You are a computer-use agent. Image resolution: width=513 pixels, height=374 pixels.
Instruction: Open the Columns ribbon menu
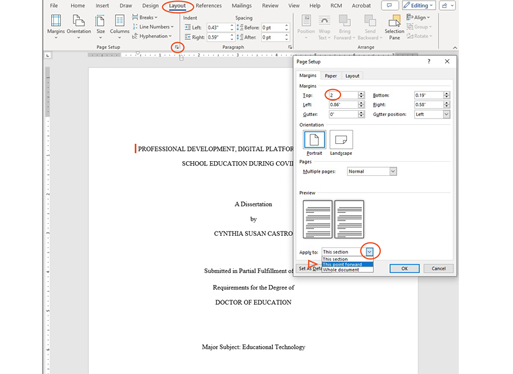pyautogui.click(x=119, y=26)
